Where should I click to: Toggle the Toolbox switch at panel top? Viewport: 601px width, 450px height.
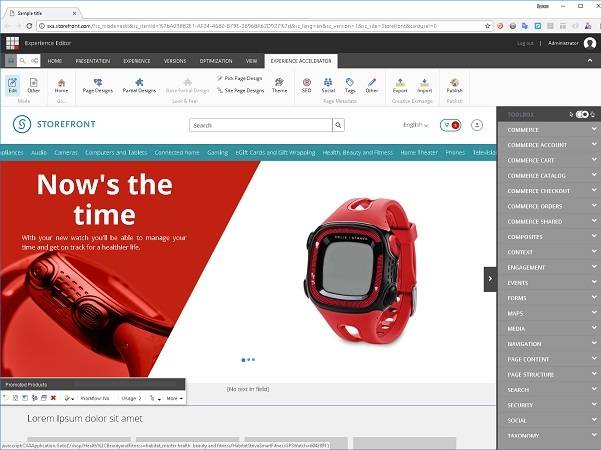click(582, 114)
